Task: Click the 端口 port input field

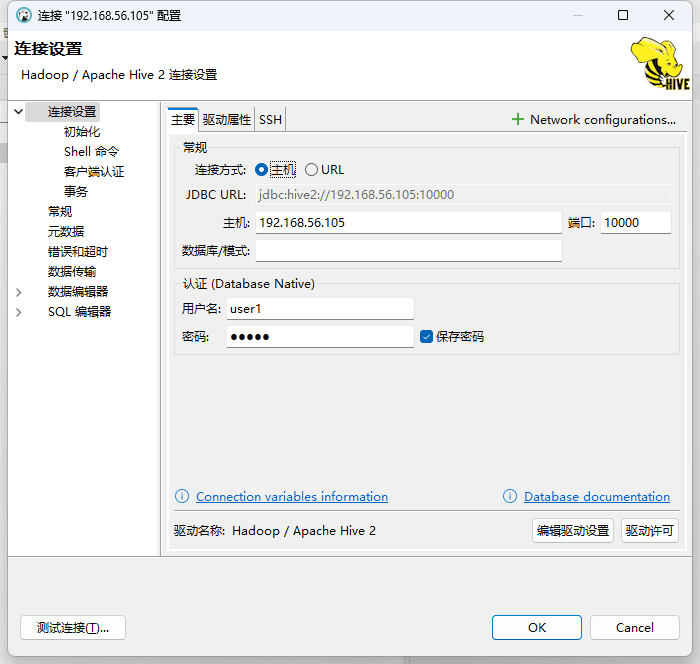Action: [635, 222]
